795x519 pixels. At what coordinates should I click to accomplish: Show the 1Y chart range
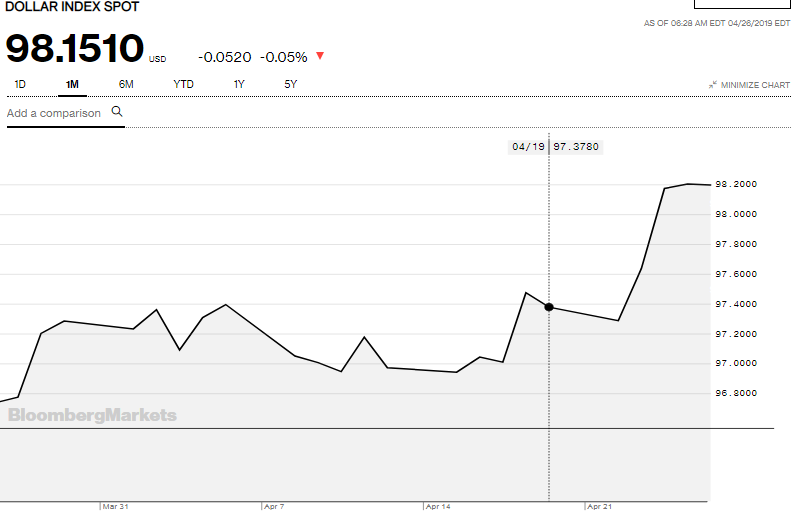click(x=239, y=84)
